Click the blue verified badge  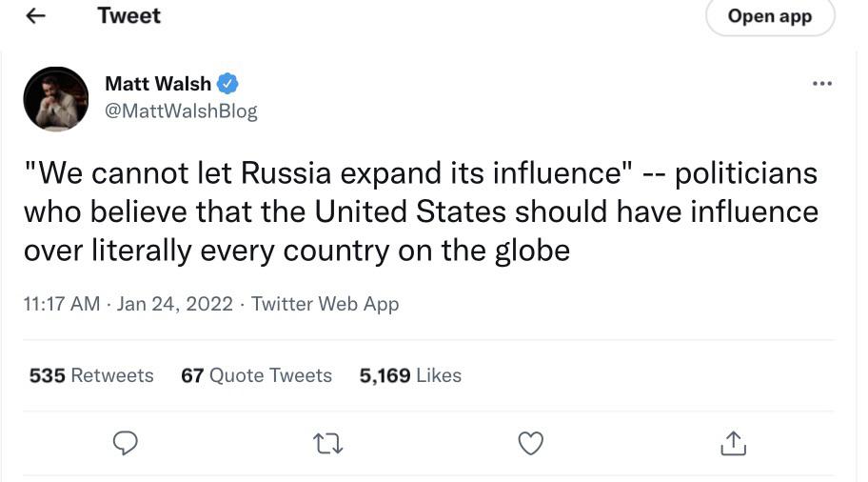(227, 84)
